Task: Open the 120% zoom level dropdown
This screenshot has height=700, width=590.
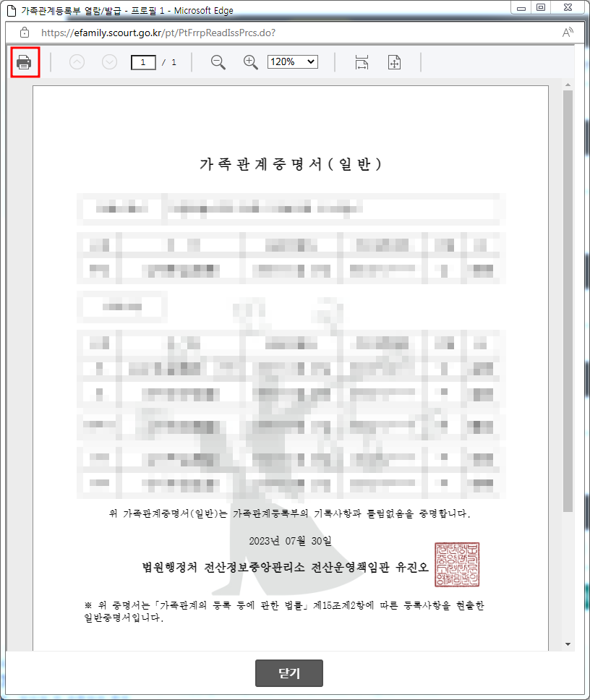Action: pos(292,62)
